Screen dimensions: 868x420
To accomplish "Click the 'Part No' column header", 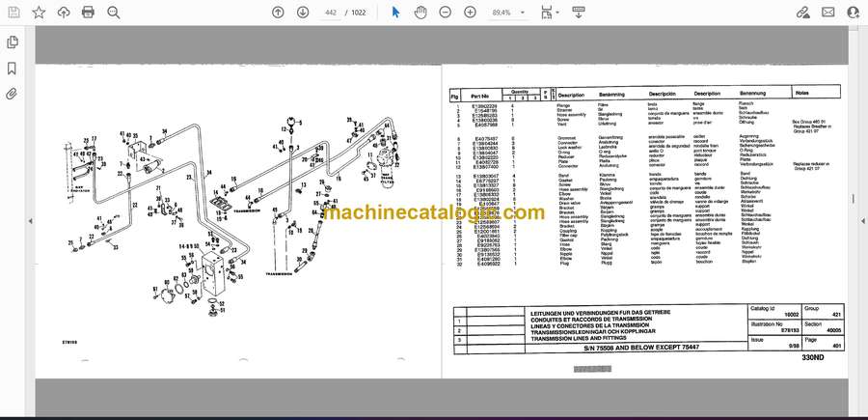I will [x=480, y=96].
